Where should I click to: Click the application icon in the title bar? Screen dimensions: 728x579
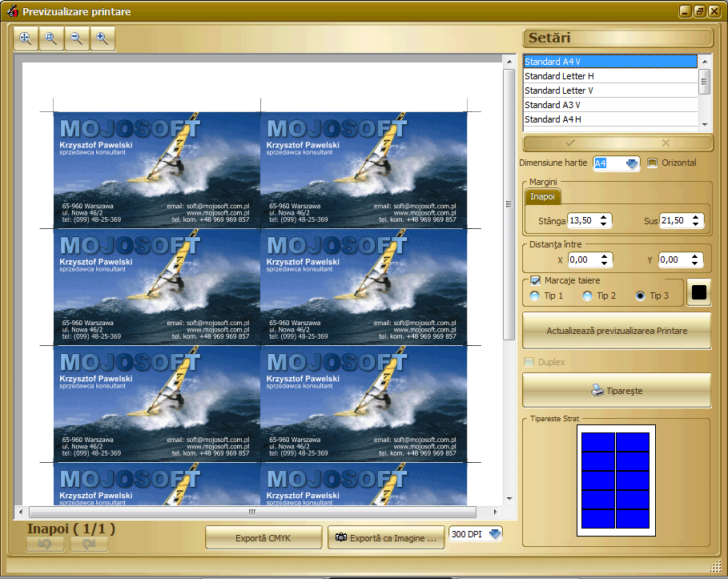coord(13,10)
